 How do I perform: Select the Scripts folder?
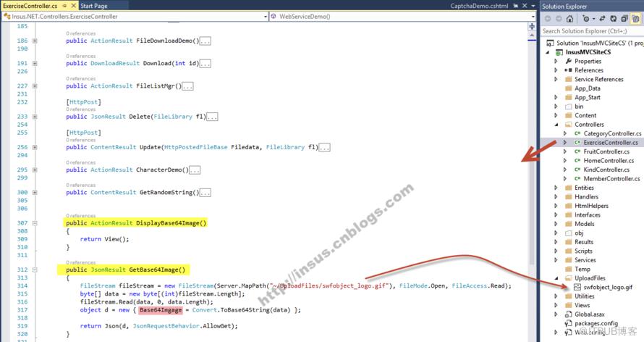583,251
